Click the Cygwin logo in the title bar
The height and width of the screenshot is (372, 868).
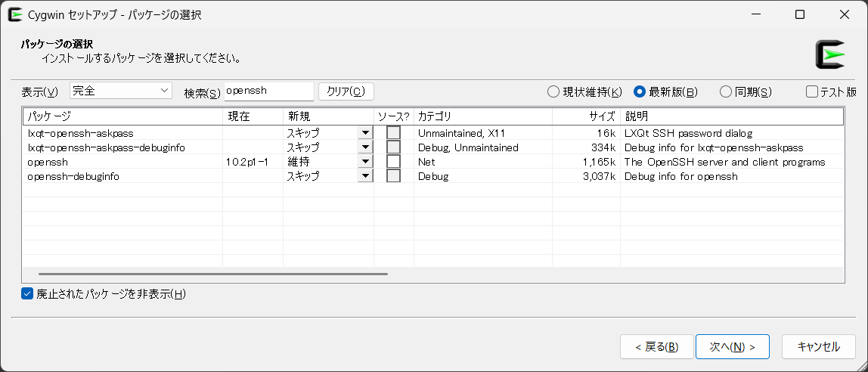point(15,15)
